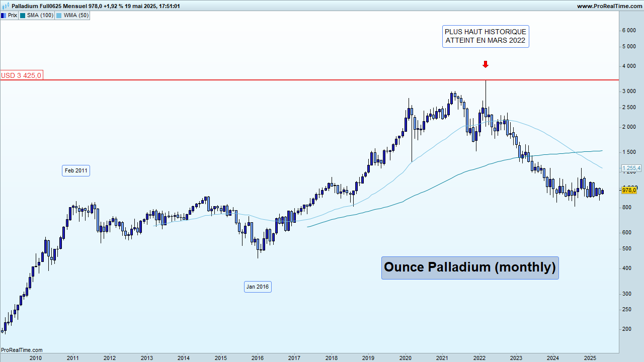Click the Ounce Palladium (monthly) title box
Image resolution: width=644 pixels, height=362 pixels.
[x=470, y=267]
